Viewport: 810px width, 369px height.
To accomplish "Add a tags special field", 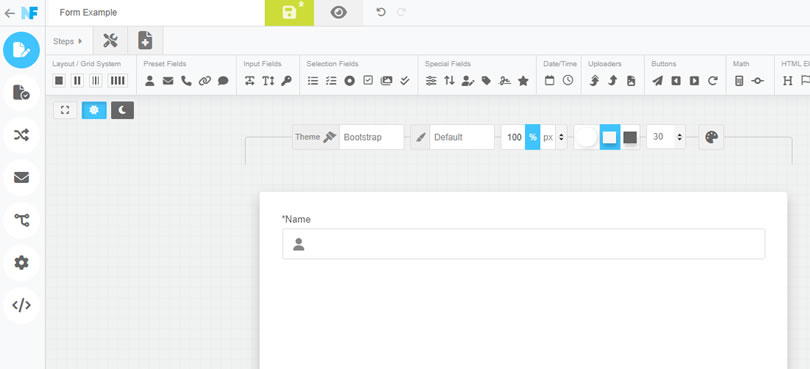I will (x=486, y=81).
